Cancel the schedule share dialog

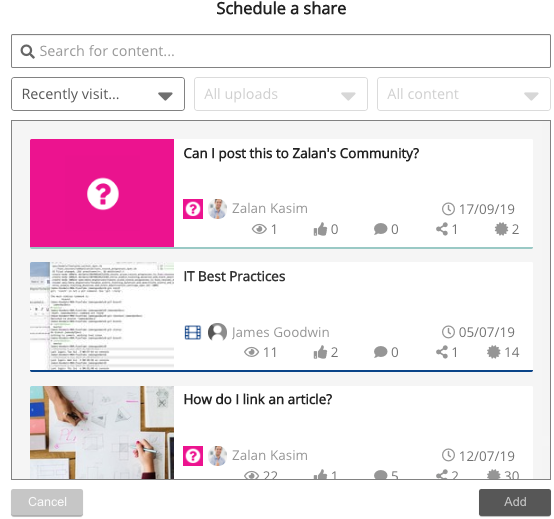(x=47, y=502)
